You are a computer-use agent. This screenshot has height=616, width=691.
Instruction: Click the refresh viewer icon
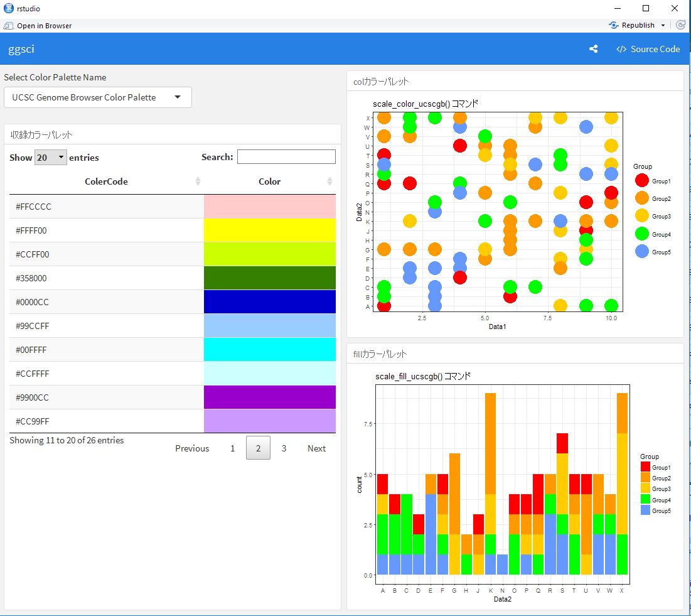tap(680, 25)
